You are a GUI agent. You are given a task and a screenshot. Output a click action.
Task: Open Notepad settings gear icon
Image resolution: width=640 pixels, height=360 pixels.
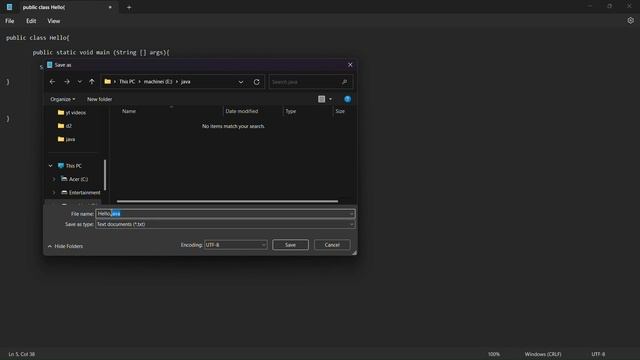(630, 20)
